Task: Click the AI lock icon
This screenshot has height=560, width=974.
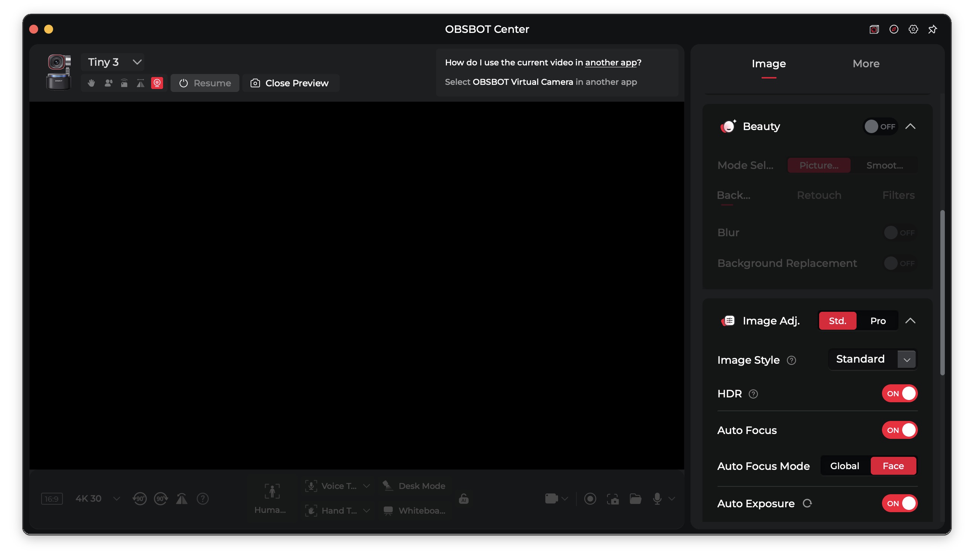Action: click(x=464, y=499)
